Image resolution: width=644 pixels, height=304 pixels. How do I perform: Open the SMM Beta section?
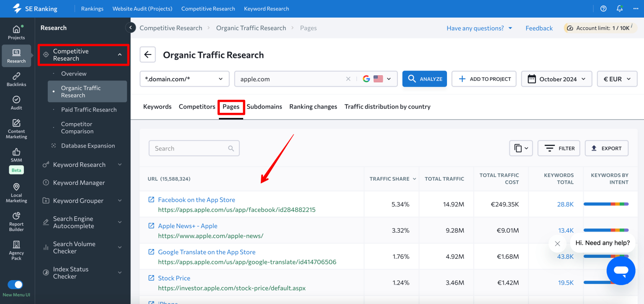point(16,157)
